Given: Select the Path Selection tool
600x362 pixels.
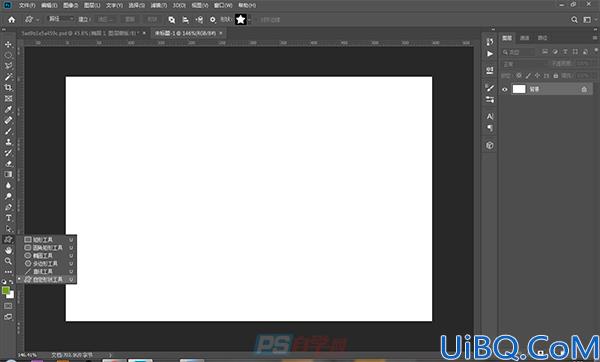Looking at the screenshot, I should pyautogui.click(x=8, y=229).
